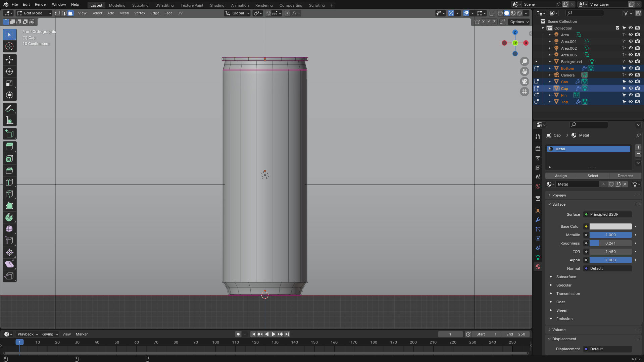The height and width of the screenshot is (362, 644).
Task: Open the Principled BSDF surface selector
Action: 607,214
